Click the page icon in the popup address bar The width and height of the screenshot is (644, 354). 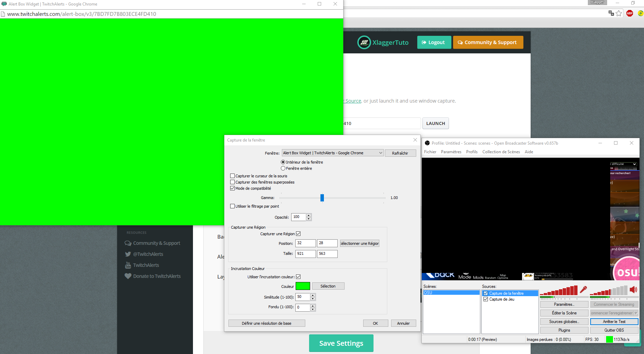(x=3, y=14)
